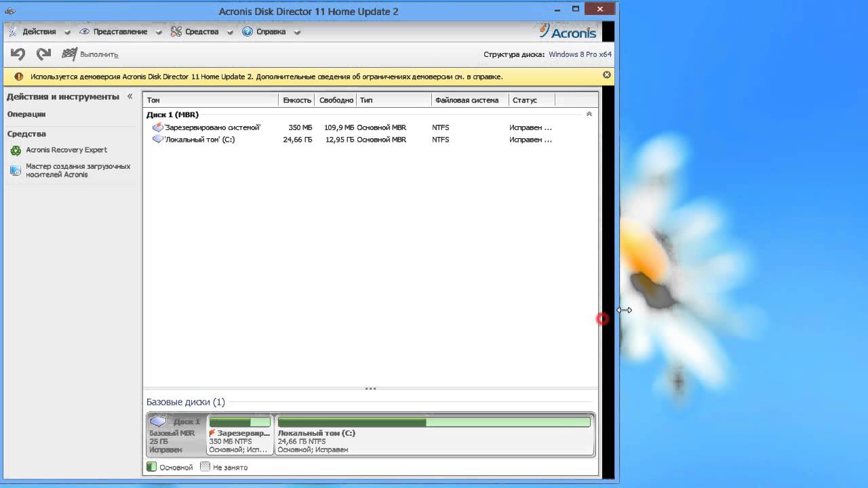Sort by the Свободно column header
The image size is (868, 488).
pos(336,100)
